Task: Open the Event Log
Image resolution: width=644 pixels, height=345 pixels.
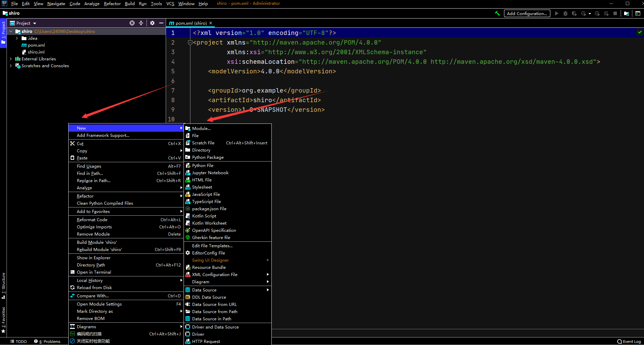Action: coord(629,341)
